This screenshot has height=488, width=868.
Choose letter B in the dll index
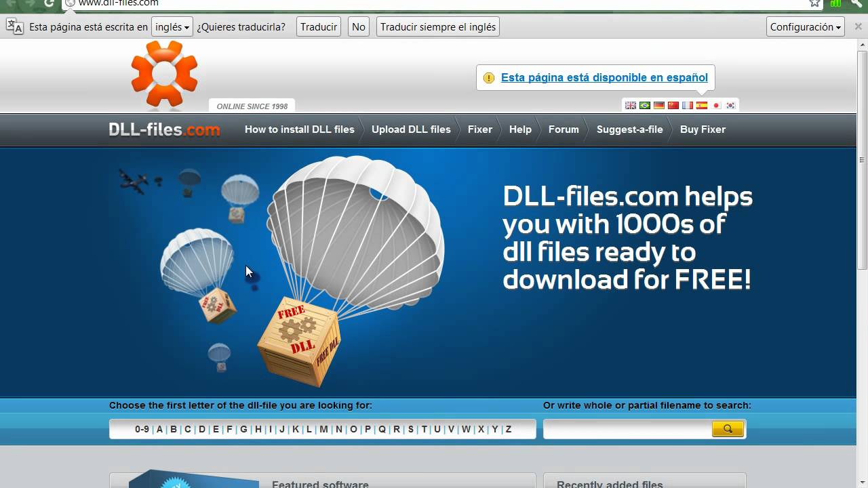click(x=174, y=429)
